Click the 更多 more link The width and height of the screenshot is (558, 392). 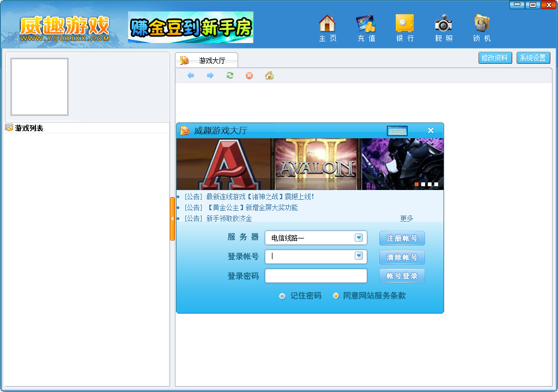pos(407,218)
